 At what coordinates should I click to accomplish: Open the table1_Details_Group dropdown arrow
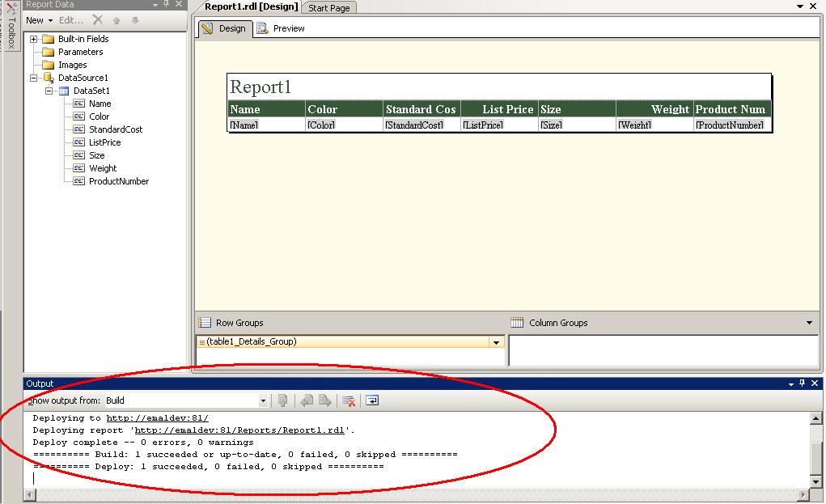pyautogui.click(x=496, y=342)
